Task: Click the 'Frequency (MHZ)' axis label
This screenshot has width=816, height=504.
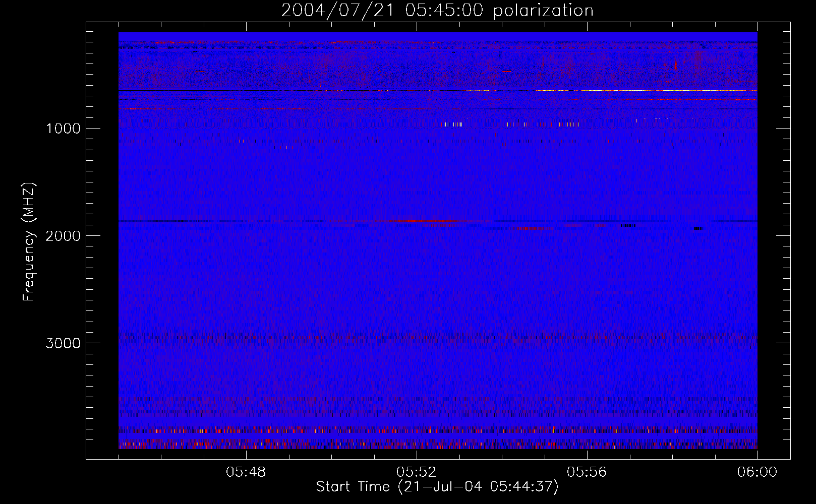Action: 29,242
